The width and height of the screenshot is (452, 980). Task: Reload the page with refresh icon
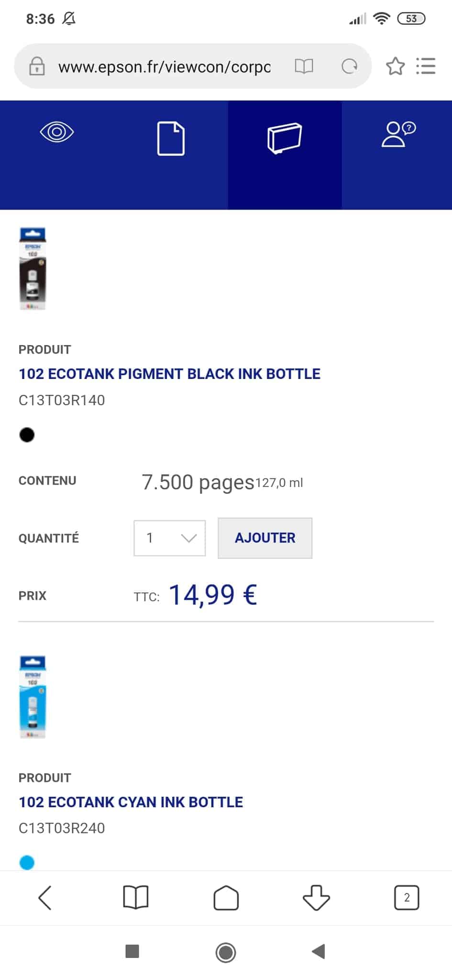coord(349,66)
